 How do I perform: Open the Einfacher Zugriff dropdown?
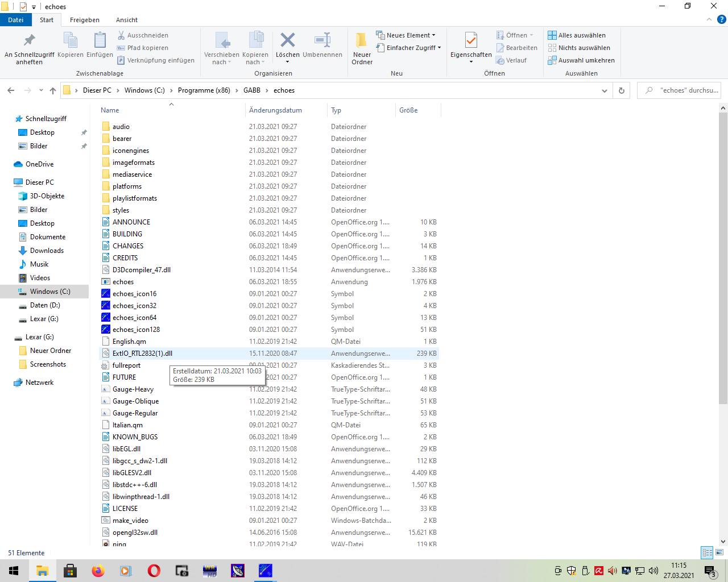[408, 48]
